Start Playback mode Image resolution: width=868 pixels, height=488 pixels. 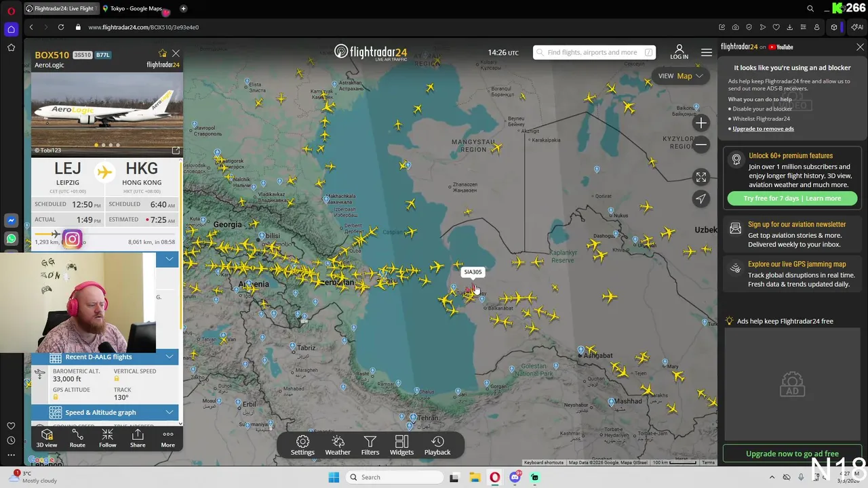(437, 445)
